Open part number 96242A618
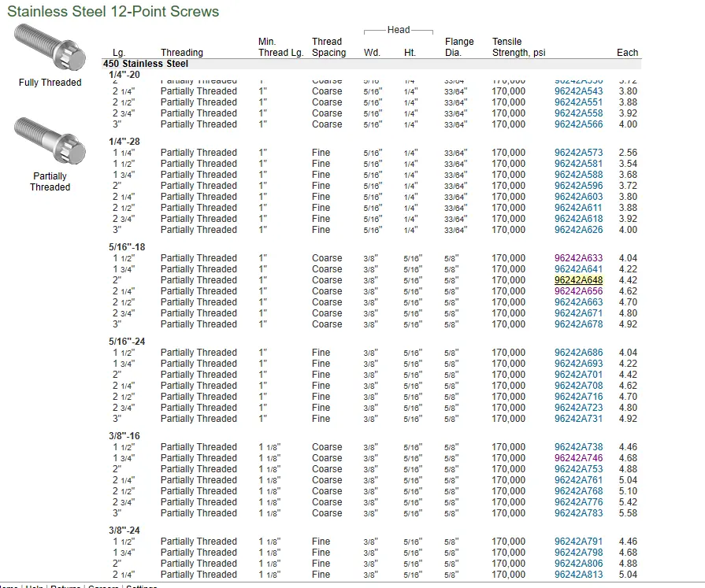 click(578, 219)
